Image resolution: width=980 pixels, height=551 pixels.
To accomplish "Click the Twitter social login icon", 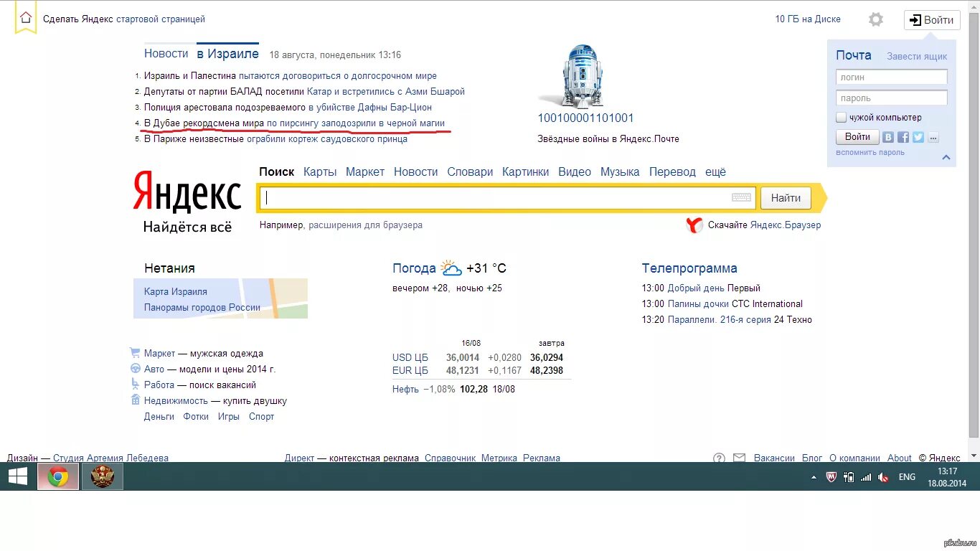I will tap(918, 137).
